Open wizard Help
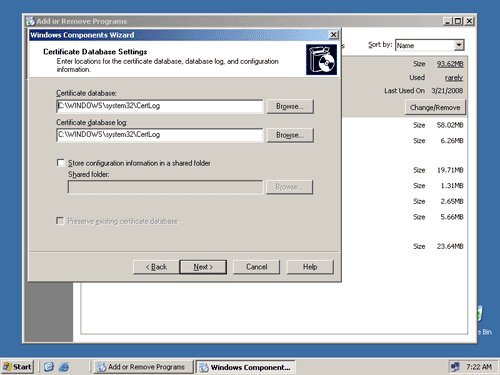The height and width of the screenshot is (375, 500). [x=310, y=267]
